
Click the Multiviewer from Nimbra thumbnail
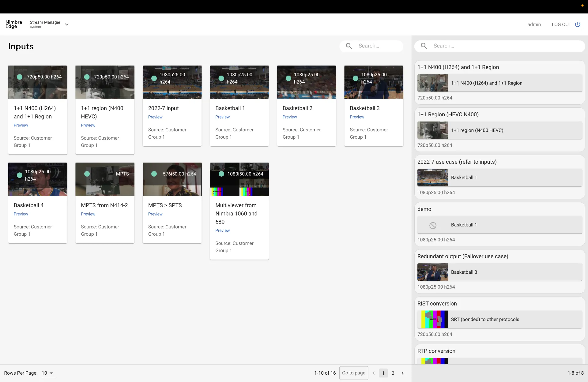(239, 179)
